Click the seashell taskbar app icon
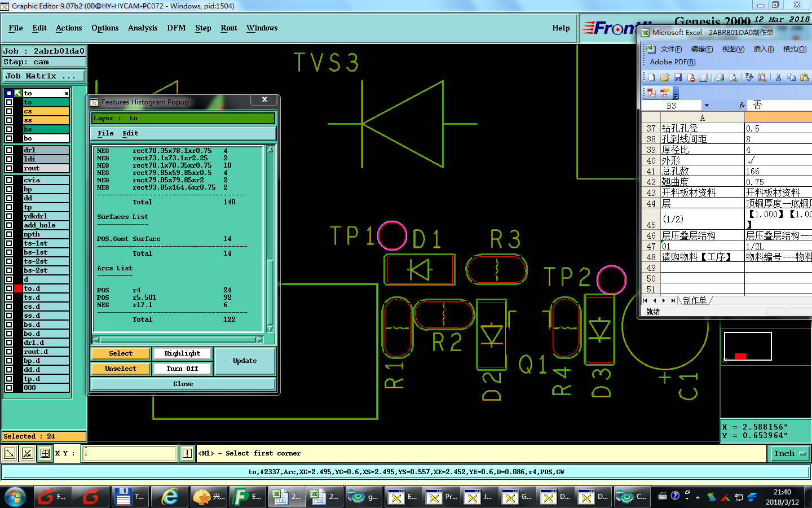 click(x=208, y=497)
